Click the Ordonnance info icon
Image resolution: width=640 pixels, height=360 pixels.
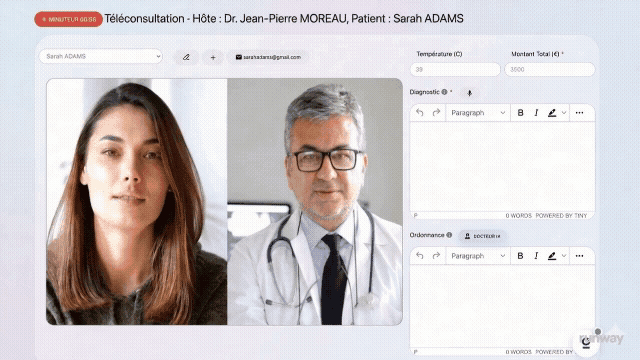coord(449,235)
